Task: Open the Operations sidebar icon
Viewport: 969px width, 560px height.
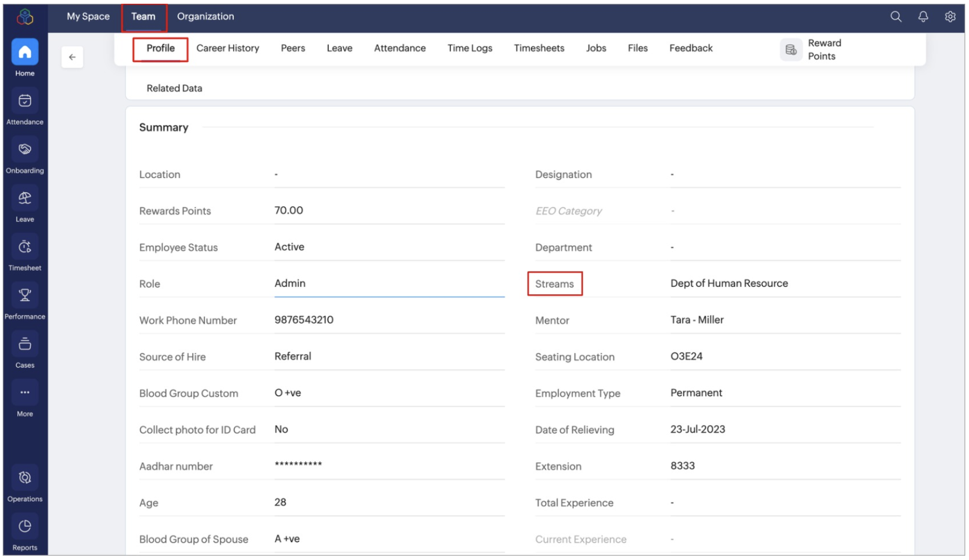Action: point(25,478)
